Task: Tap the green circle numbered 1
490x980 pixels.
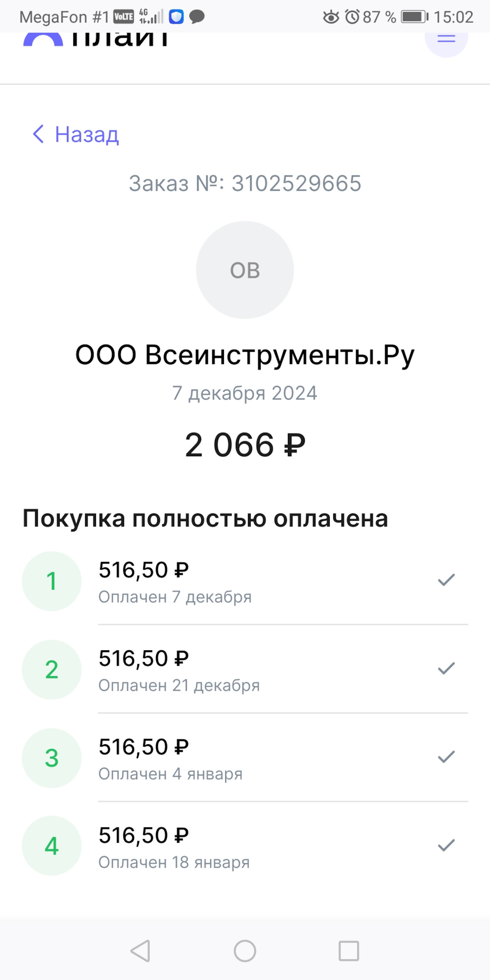Action: pyautogui.click(x=52, y=581)
